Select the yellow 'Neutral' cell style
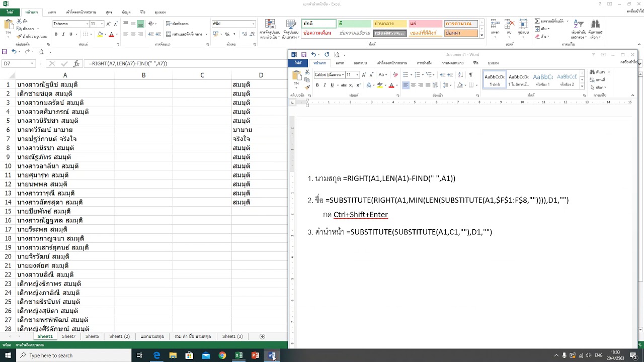644x362 pixels. [389, 24]
